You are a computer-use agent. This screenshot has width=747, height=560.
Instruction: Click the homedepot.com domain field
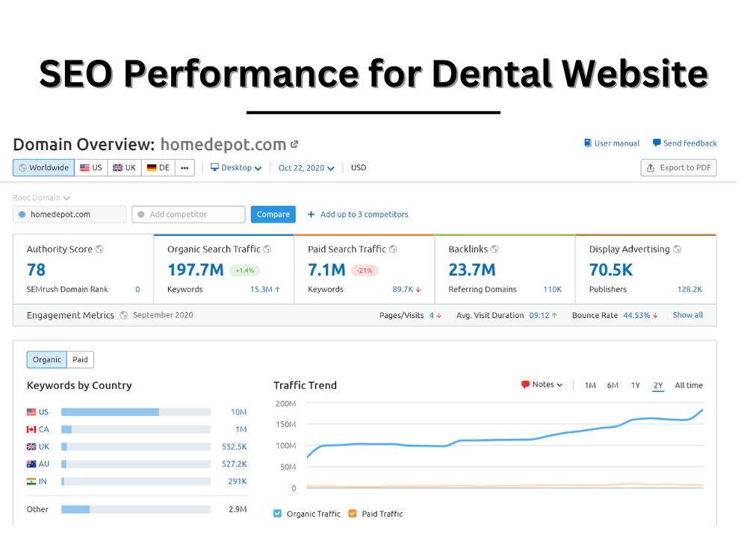[x=69, y=214]
